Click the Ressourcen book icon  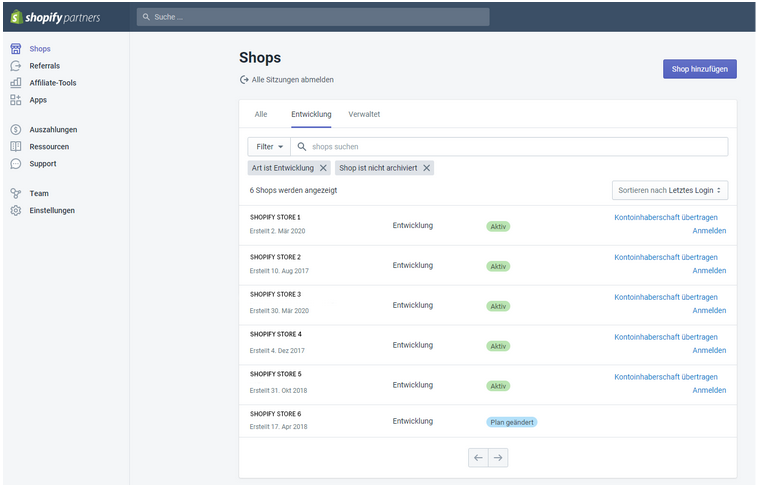coord(16,147)
